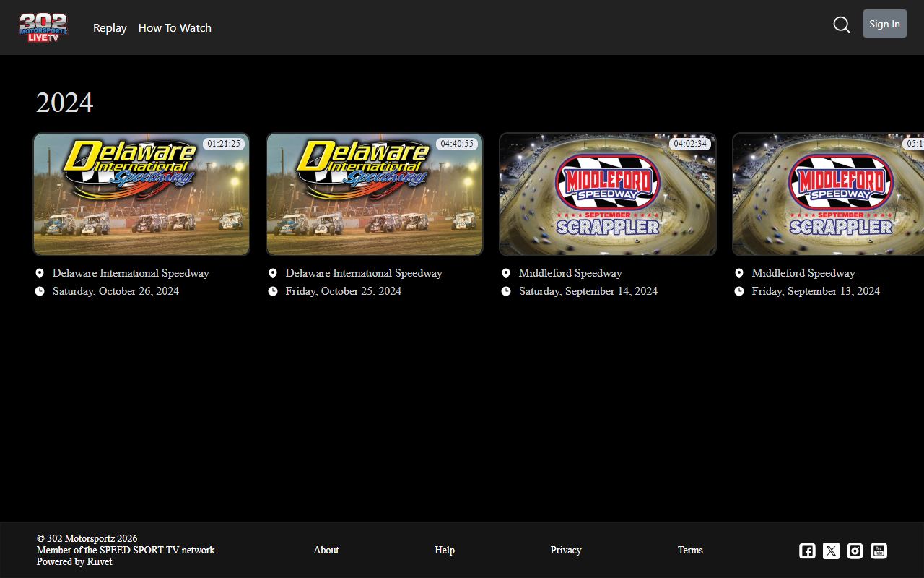Open the Replay menu item
The width and height of the screenshot is (924, 578).
point(110,27)
